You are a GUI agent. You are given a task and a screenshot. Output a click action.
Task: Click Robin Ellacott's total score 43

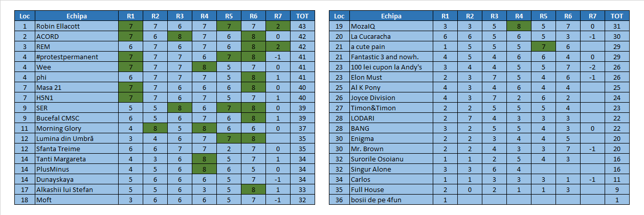tap(302, 26)
